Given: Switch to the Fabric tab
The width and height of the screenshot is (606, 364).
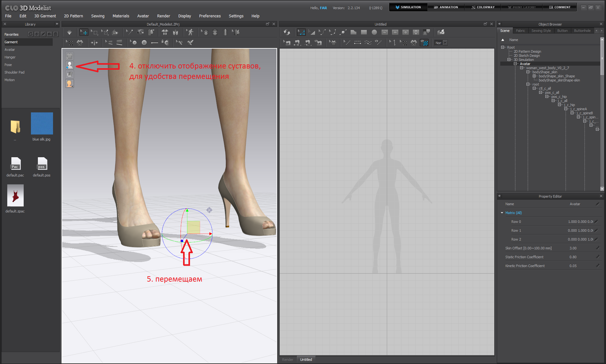Looking at the screenshot, I should tap(520, 31).
